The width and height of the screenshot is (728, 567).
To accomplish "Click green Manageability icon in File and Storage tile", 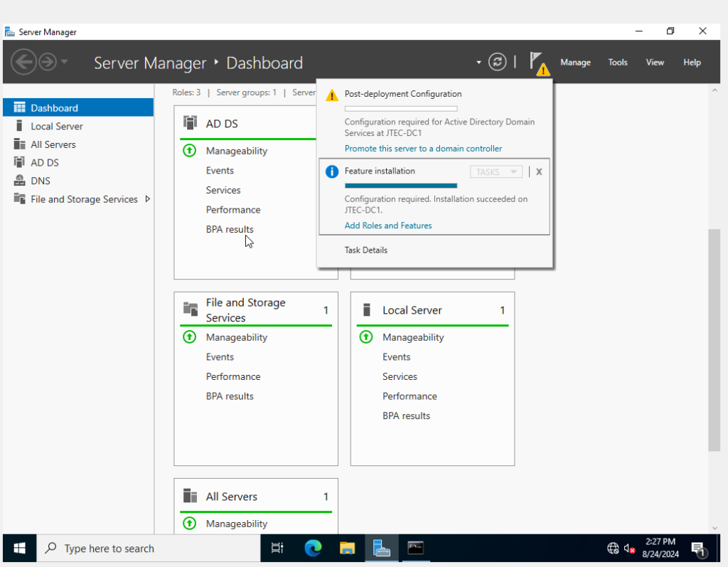I will tap(189, 337).
